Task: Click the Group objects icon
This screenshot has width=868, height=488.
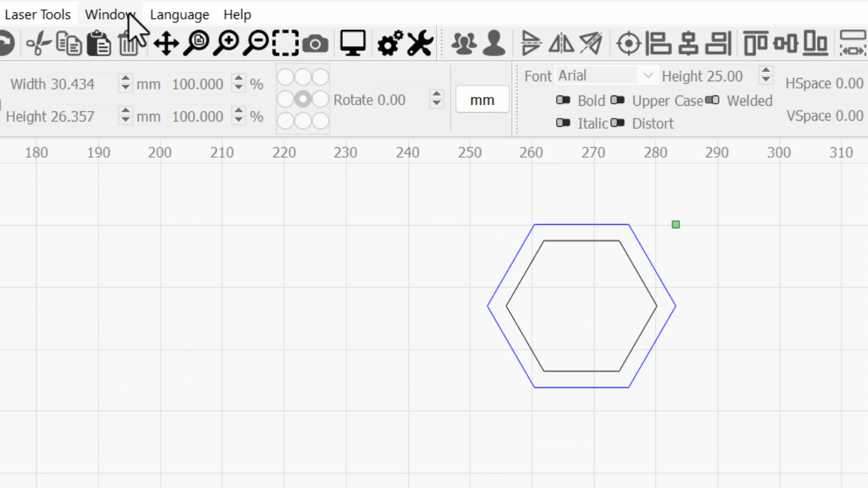Action: pos(464,44)
